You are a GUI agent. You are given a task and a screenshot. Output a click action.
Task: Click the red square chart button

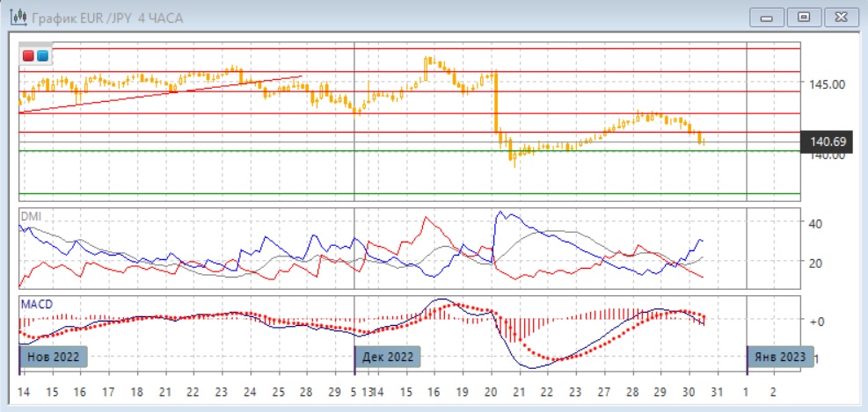point(28,56)
